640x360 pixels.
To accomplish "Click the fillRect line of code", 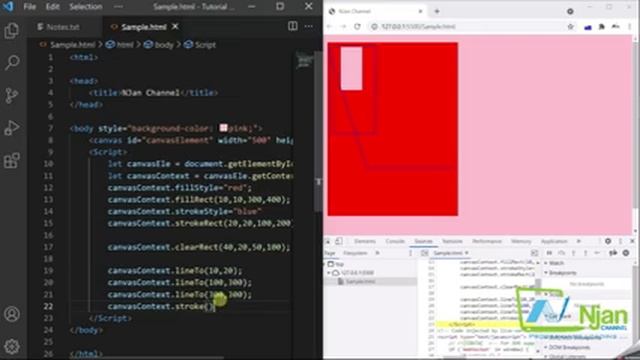I will pyautogui.click(x=199, y=200).
